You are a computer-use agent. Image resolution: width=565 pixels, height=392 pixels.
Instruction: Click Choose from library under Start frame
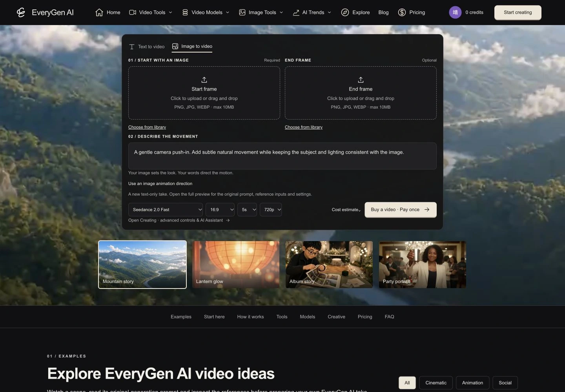tap(147, 127)
